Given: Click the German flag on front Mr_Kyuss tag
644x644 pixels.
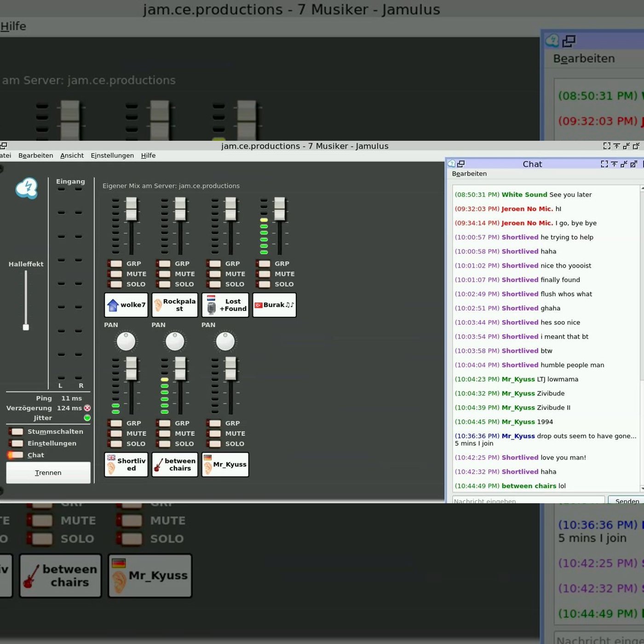Looking at the screenshot, I should click(x=207, y=457).
